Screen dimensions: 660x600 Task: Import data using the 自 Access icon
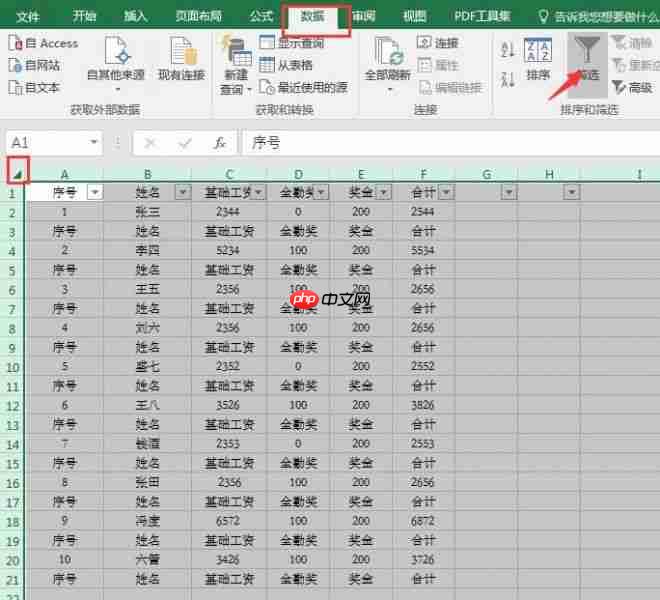(x=15, y=43)
